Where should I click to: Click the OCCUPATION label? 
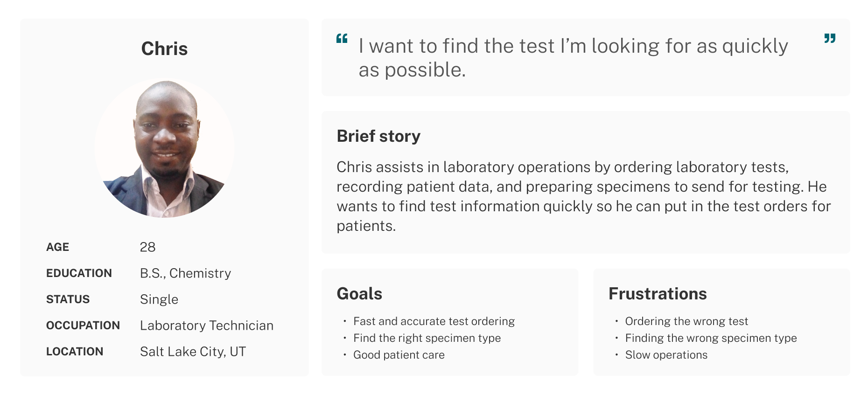click(x=83, y=326)
